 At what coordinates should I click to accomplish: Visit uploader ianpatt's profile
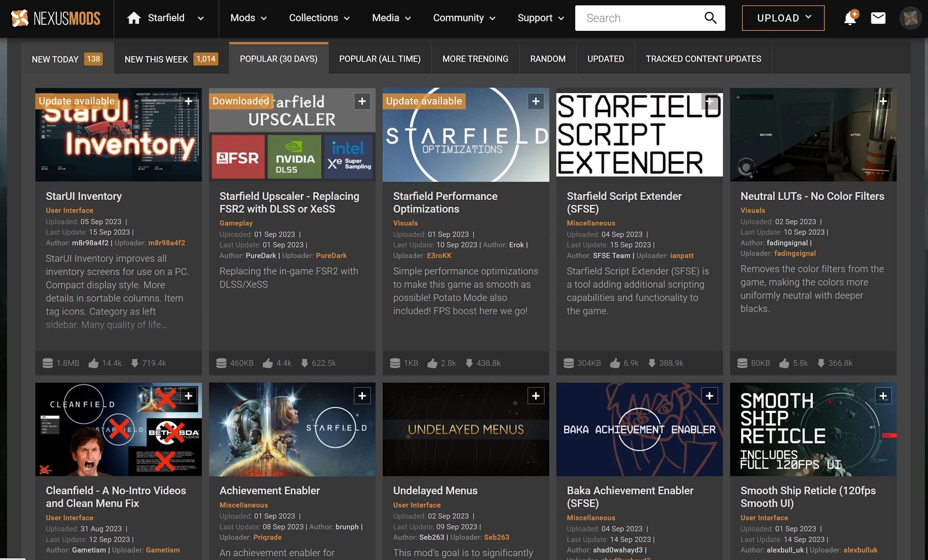(x=681, y=256)
